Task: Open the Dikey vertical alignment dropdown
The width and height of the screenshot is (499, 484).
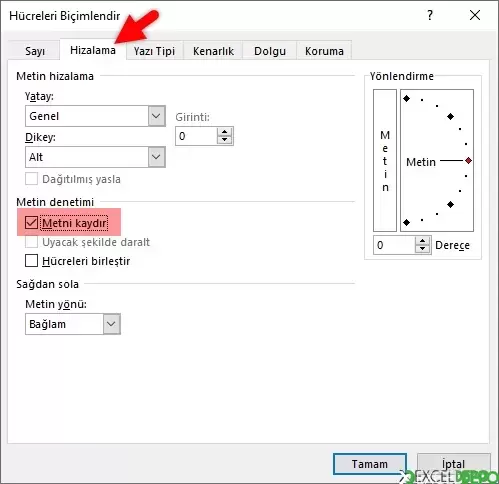Action: pos(95,157)
